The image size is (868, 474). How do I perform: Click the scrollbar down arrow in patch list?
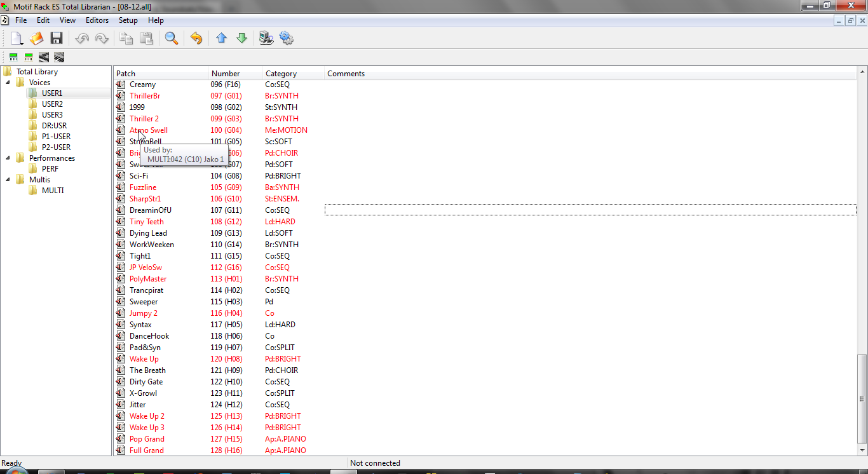click(x=862, y=451)
